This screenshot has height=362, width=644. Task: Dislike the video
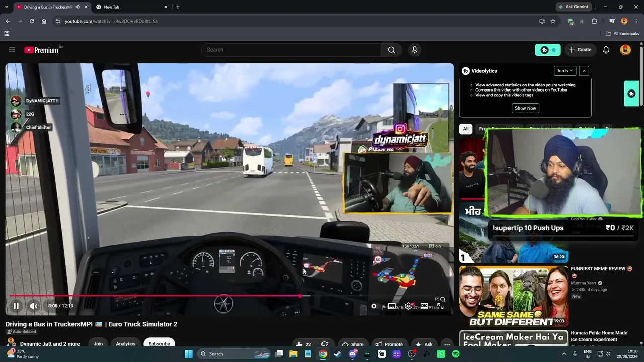(x=325, y=344)
